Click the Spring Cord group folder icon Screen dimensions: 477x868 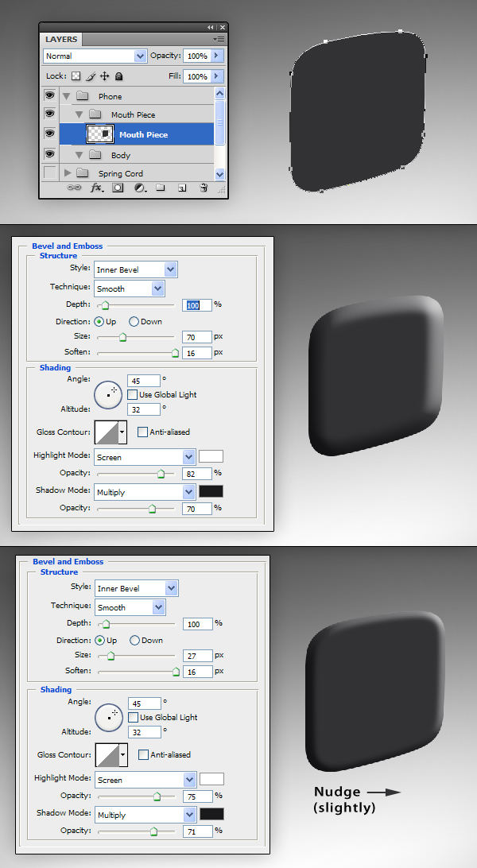pos(83,172)
